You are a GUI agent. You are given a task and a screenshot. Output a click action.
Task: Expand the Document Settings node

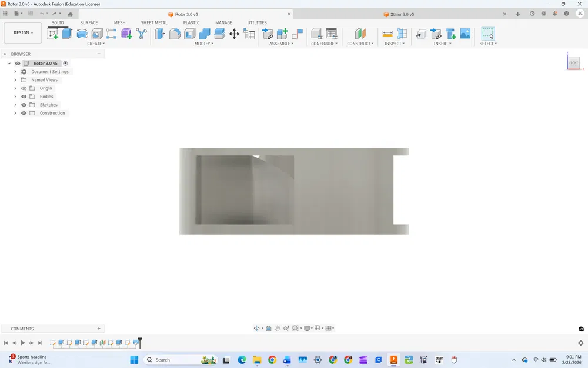click(15, 72)
